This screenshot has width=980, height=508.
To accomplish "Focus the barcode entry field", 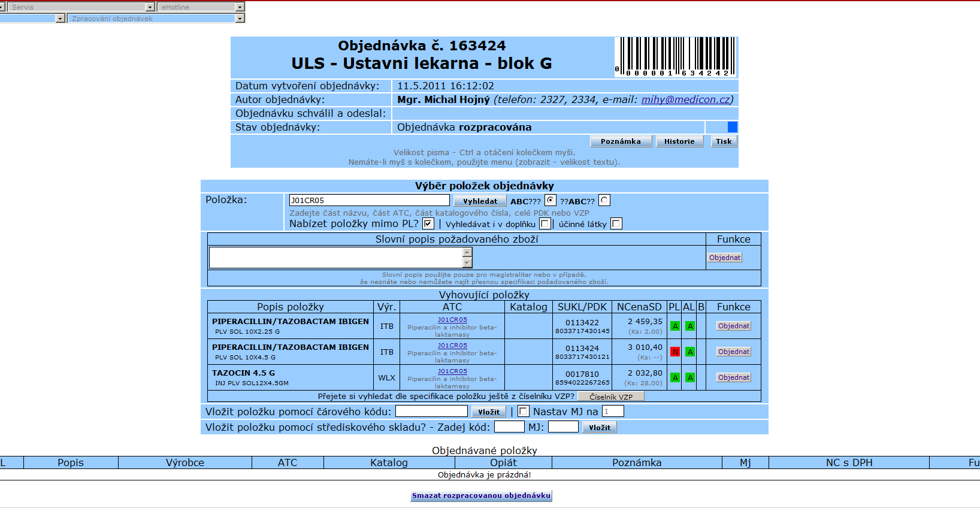I will pyautogui.click(x=431, y=411).
